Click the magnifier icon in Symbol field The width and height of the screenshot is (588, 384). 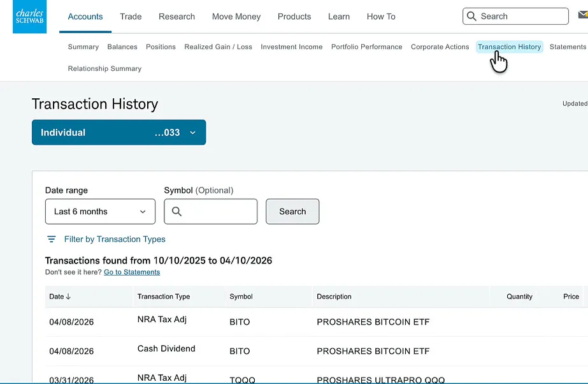(x=176, y=211)
